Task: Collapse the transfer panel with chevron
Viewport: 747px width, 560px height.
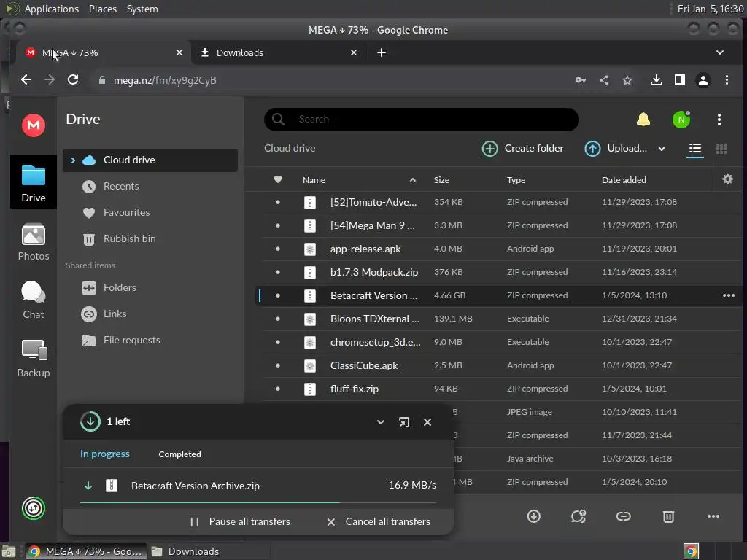Action: pos(381,422)
